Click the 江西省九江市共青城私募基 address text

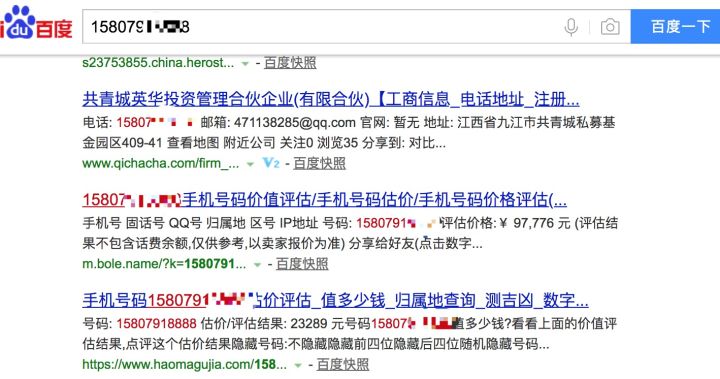536,123
